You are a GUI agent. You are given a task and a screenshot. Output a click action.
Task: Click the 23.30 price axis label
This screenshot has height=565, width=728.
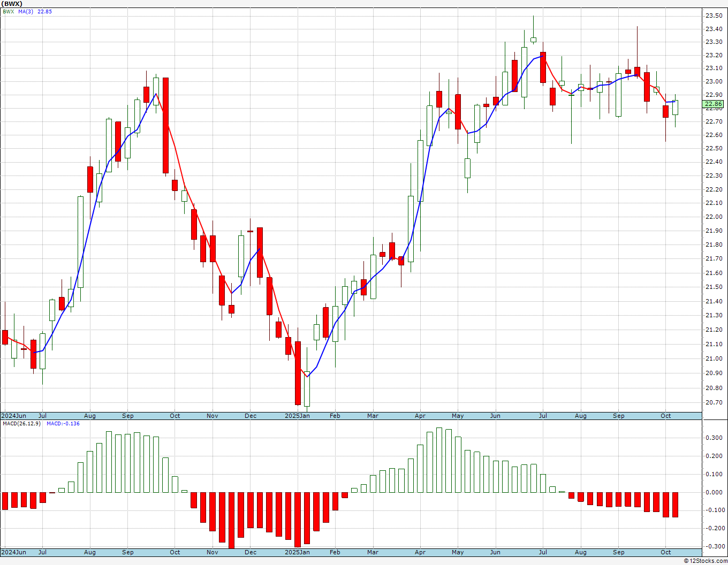point(714,42)
